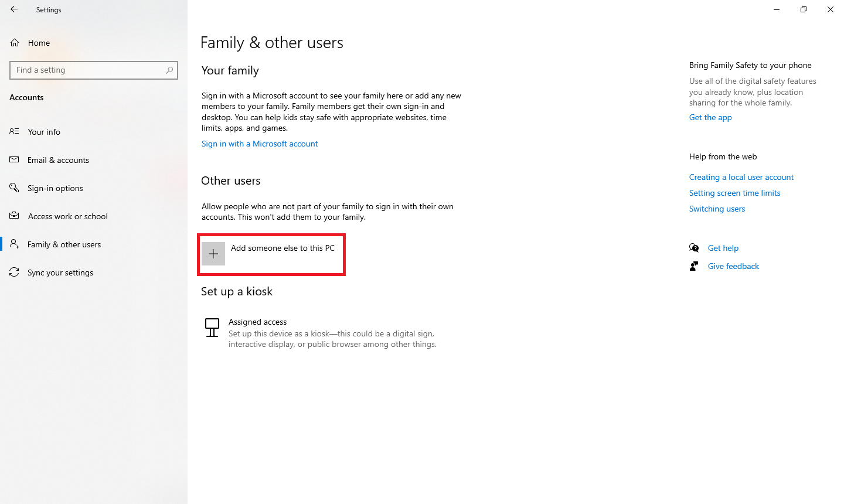This screenshot has width=844, height=504.
Task: Click the Family & other users page heading
Action: [x=272, y=43]
